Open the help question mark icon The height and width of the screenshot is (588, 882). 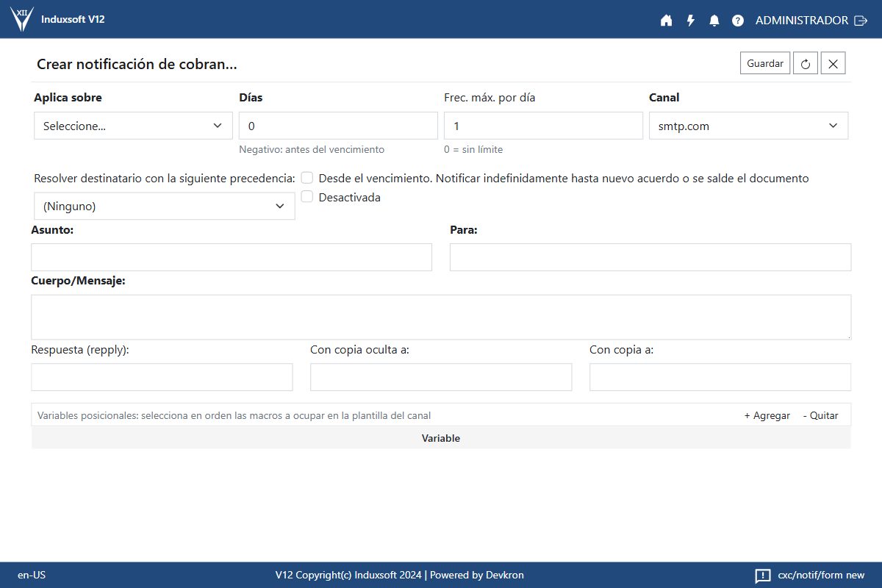pos(738,21)
